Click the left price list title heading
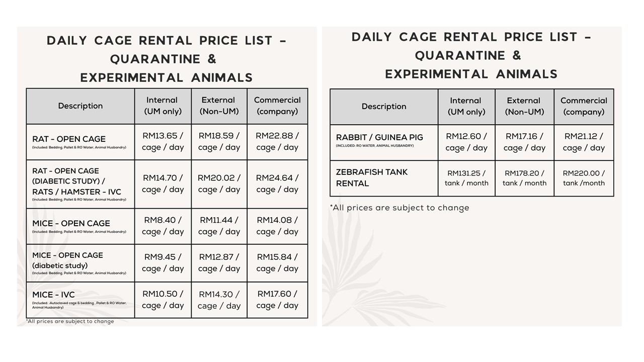 tap(167, 59)
